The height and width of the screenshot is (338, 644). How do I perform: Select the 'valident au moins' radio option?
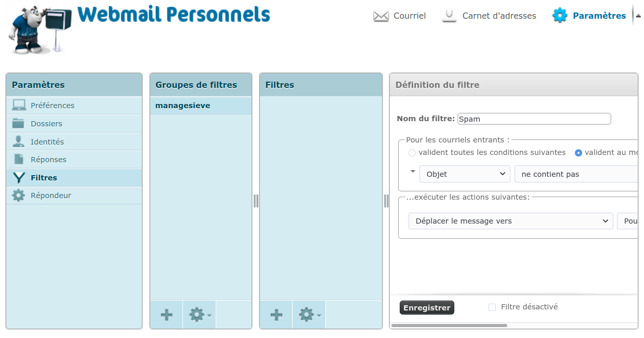click(x=579, y=153)
